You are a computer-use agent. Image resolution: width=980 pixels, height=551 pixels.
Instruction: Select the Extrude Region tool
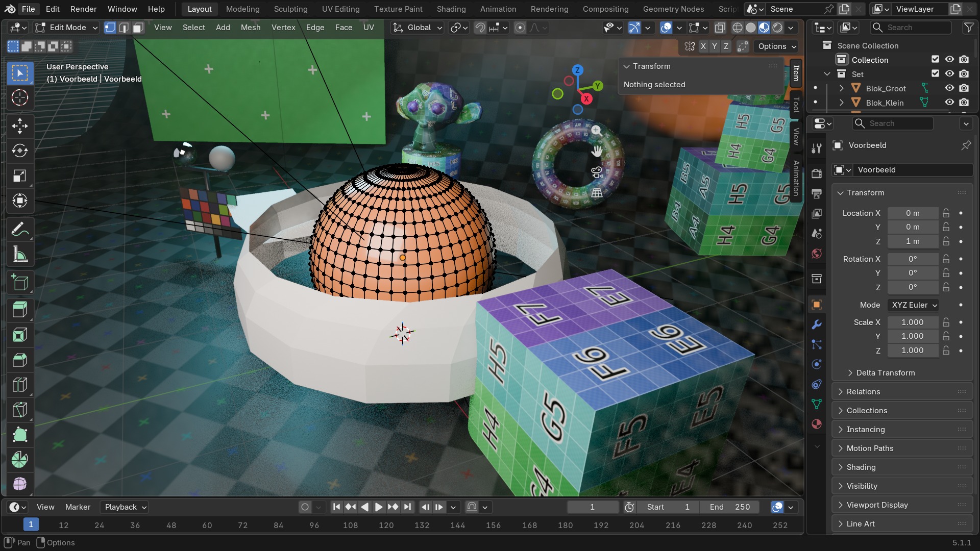pyautogui.click(x=20, y=310)
